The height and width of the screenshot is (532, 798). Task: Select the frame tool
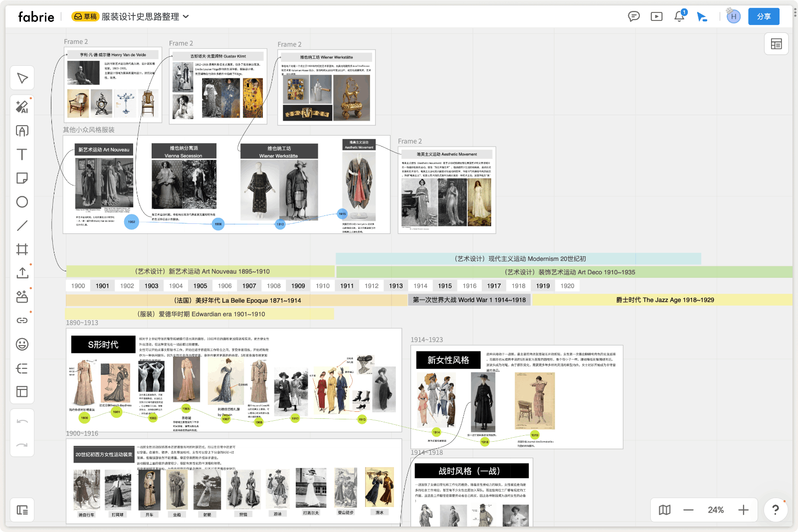[22, 249]
